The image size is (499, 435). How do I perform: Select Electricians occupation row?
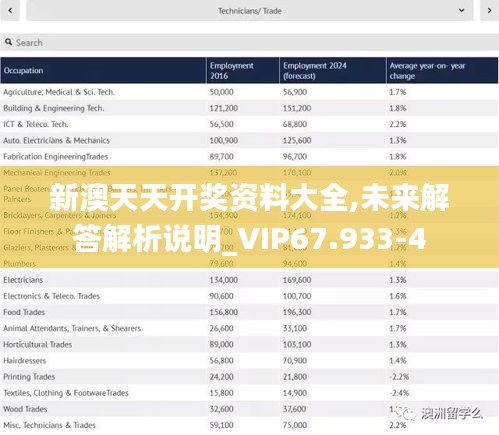(x=249, y=280)
